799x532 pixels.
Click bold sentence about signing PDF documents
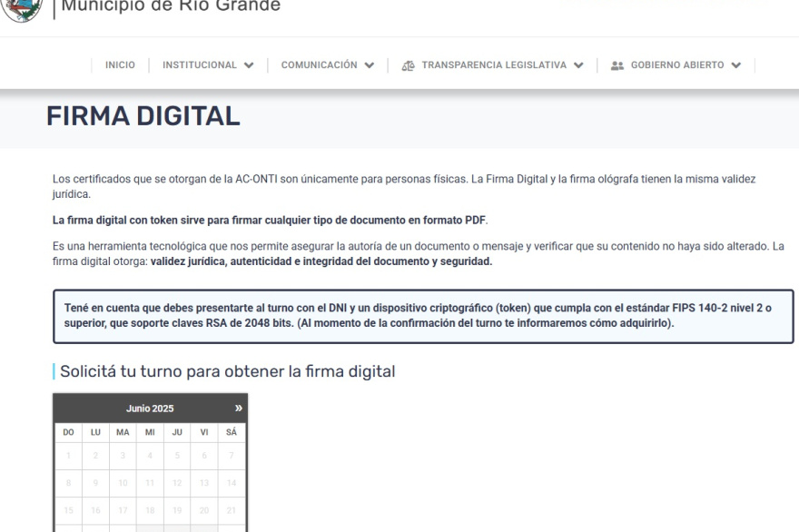[x=270, y=220]
